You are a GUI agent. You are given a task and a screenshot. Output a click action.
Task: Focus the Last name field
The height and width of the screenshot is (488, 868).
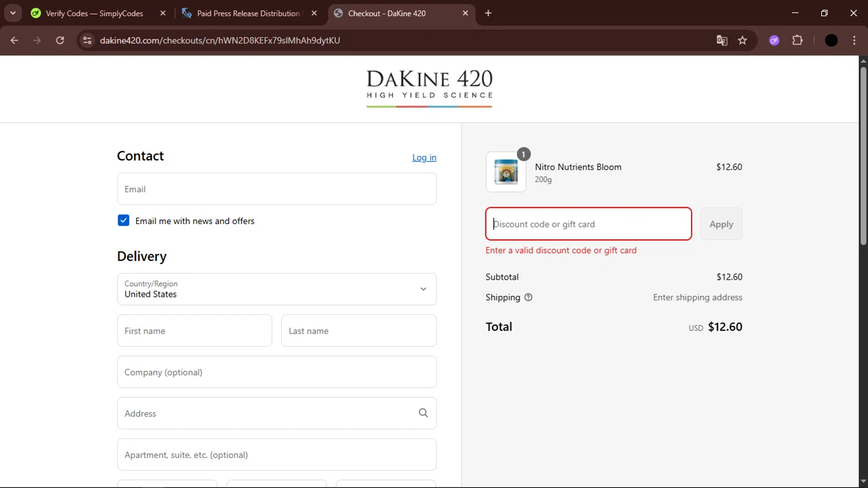[x=359, y=331]
